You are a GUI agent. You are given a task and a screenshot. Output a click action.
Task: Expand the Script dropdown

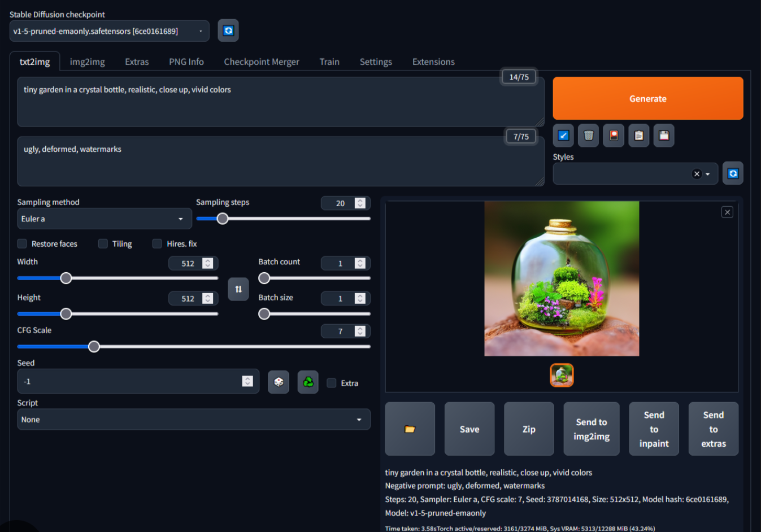pyautogui.click(x=193, y=420)
